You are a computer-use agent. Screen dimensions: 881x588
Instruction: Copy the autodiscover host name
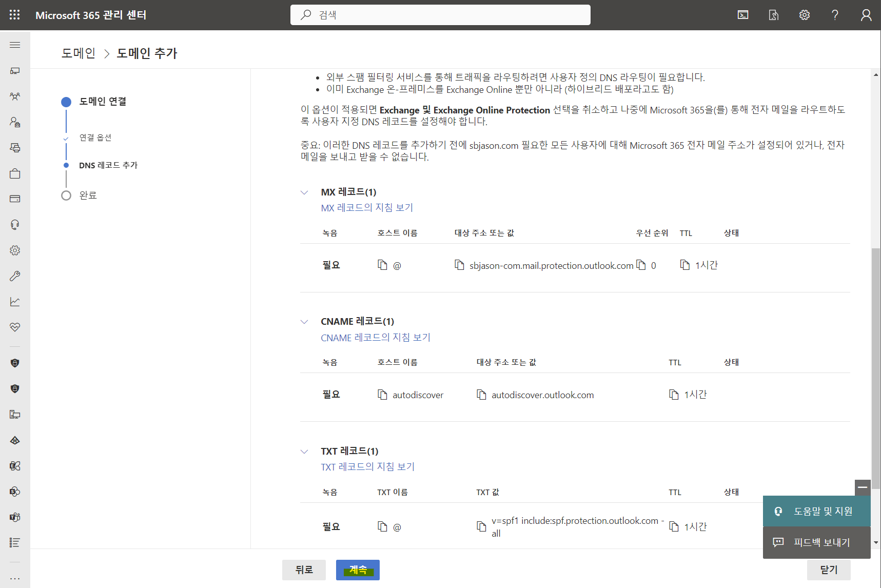pos(382,395)
